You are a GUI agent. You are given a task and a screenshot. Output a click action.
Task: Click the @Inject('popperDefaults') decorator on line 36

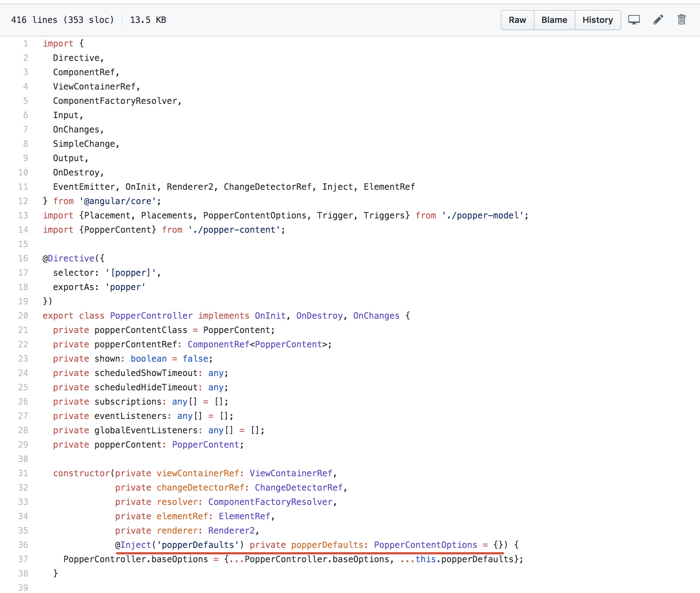coord(179,545)
